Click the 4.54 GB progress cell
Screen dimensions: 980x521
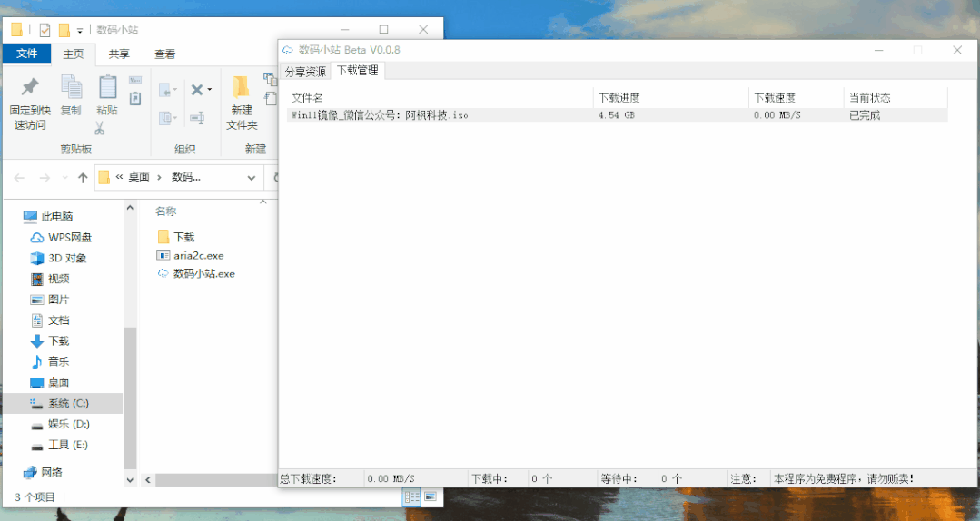click(x=617, y=115)
